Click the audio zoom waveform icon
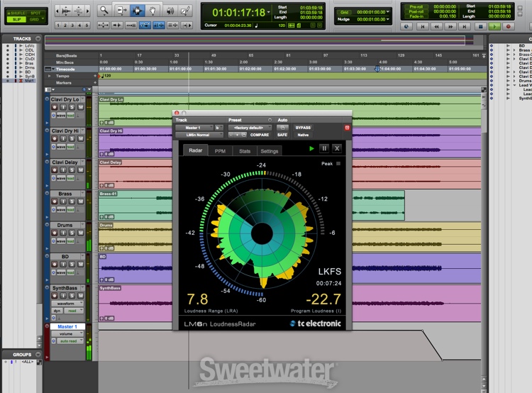 tap(67, 11)
